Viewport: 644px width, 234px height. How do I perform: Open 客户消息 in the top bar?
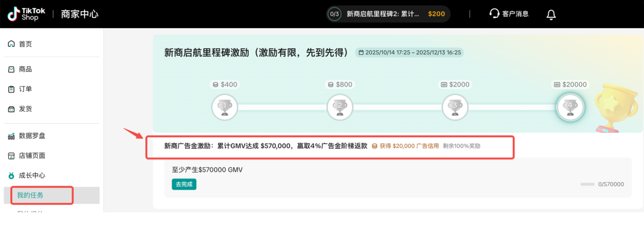(x=515, y=14)
